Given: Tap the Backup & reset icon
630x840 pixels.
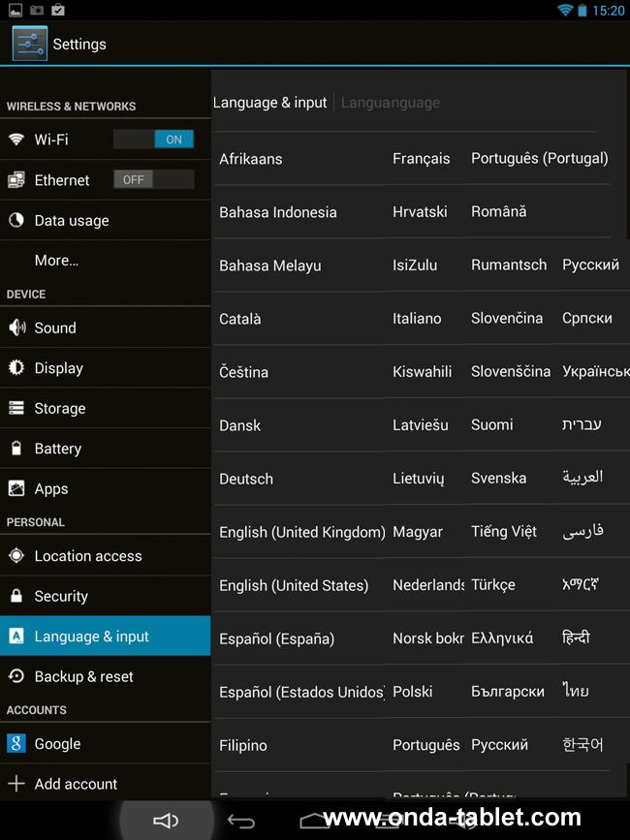Looking at the screenshot, I should click(x=16, y=676).
